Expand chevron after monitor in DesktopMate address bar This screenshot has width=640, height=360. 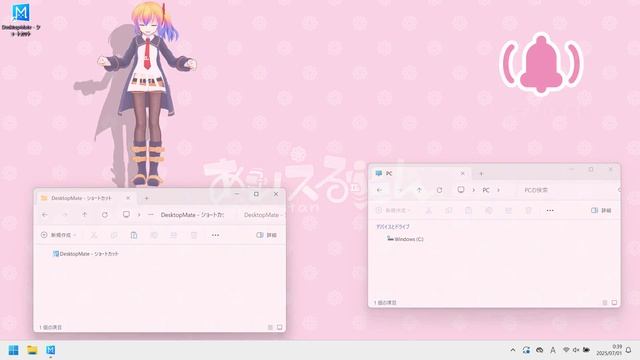139,215
